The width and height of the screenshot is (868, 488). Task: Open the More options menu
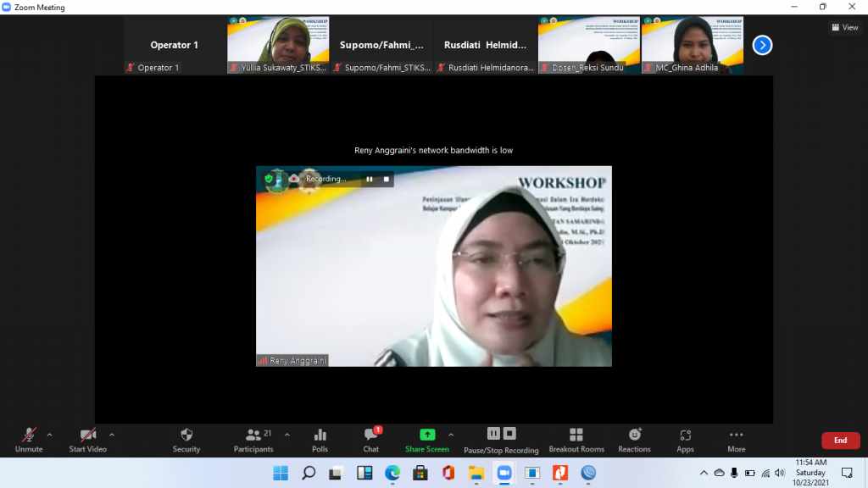pos(736,439)
